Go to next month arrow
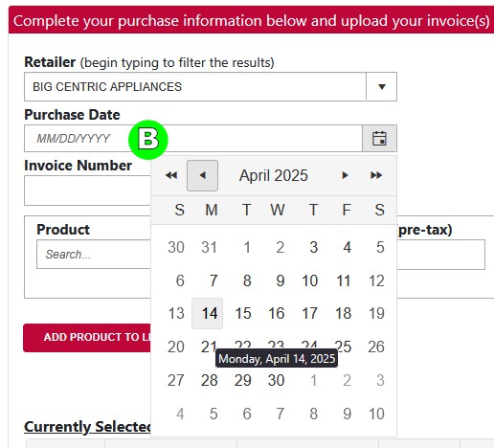Viewport: 494px width, 448px height. [345, 175]
